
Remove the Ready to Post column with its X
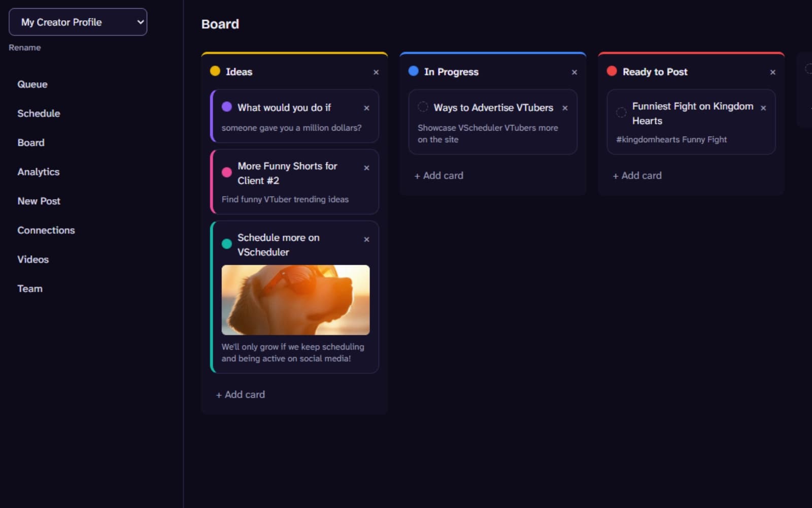pos(773,72)
